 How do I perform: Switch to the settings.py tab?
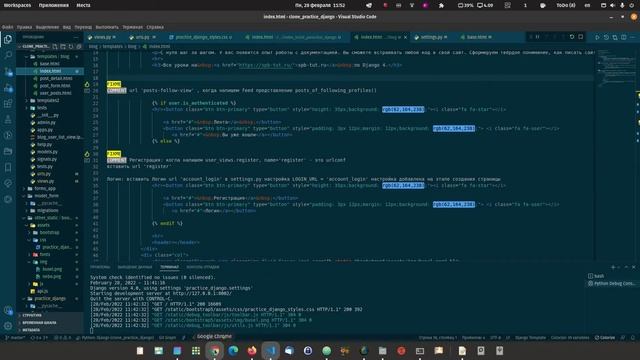431,37
